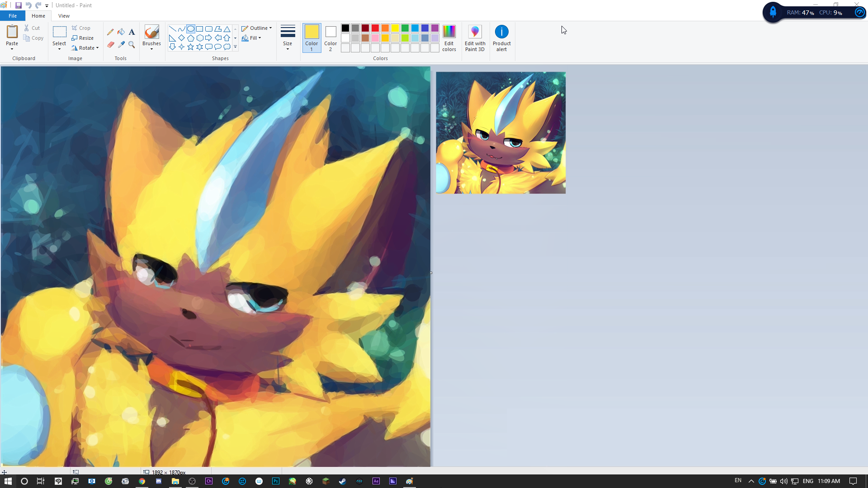Select the Pencil tool

coord(110,32)
